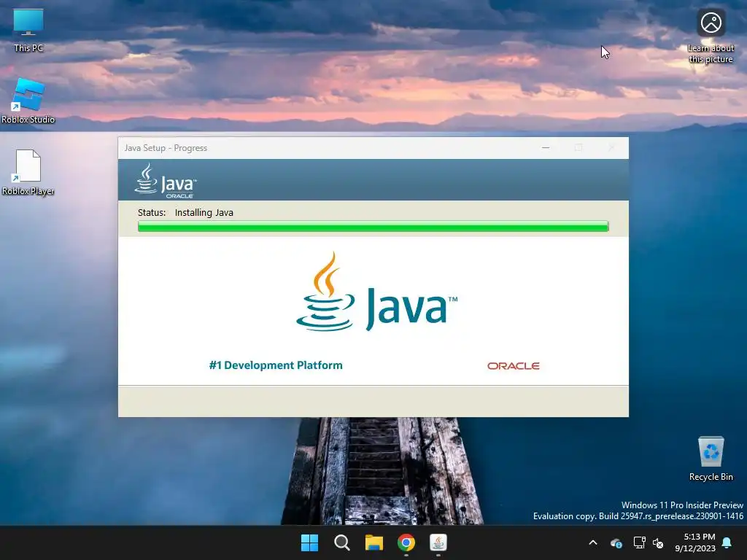Click the Java Oracle header logo
Image resolution: width=747 pixels, height=560 pixels.
coord(166,181)
